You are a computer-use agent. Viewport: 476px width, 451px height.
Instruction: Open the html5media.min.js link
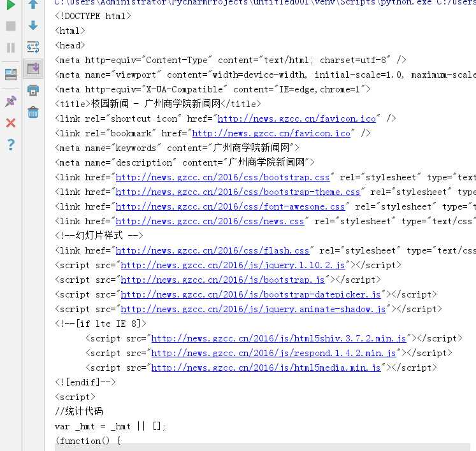(x=266, y=368)
